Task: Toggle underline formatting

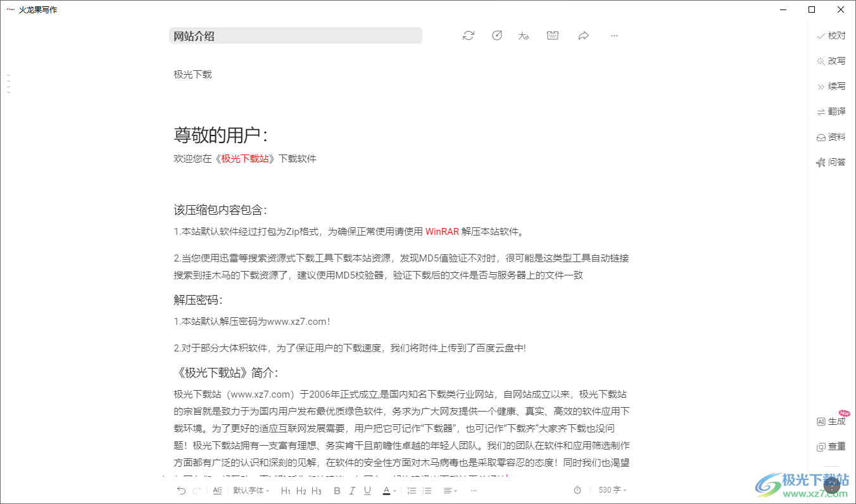Action: tap(367, 491)
